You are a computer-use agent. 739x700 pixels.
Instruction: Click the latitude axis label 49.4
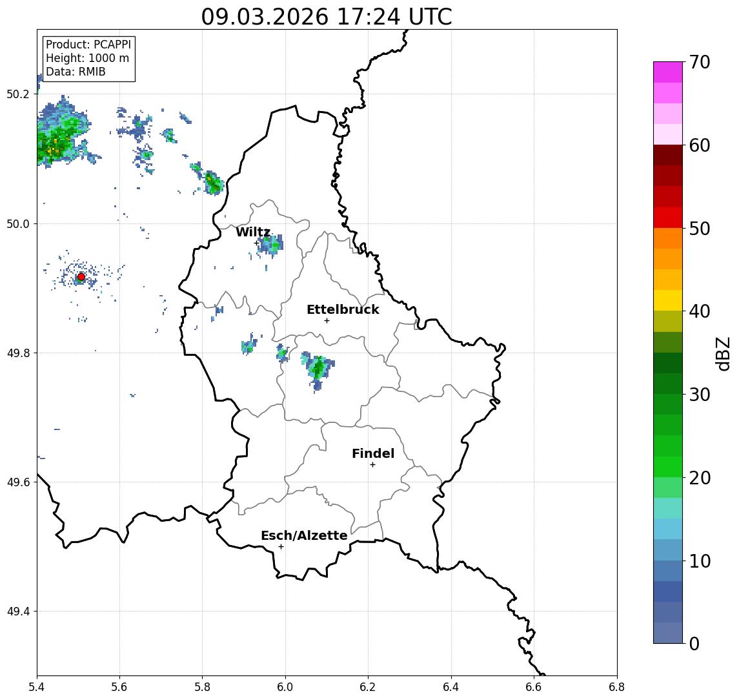click(x=18, y=612)
